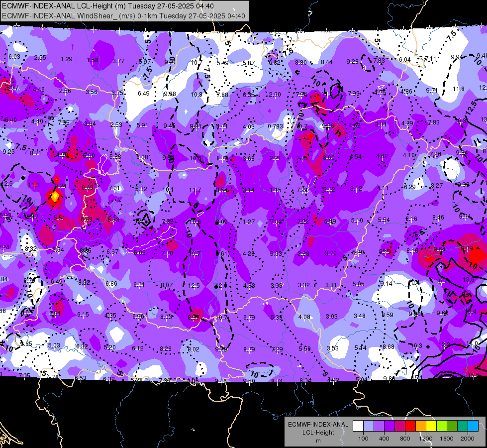Click the light lavender legend swatch

click(x=369, y=426)
